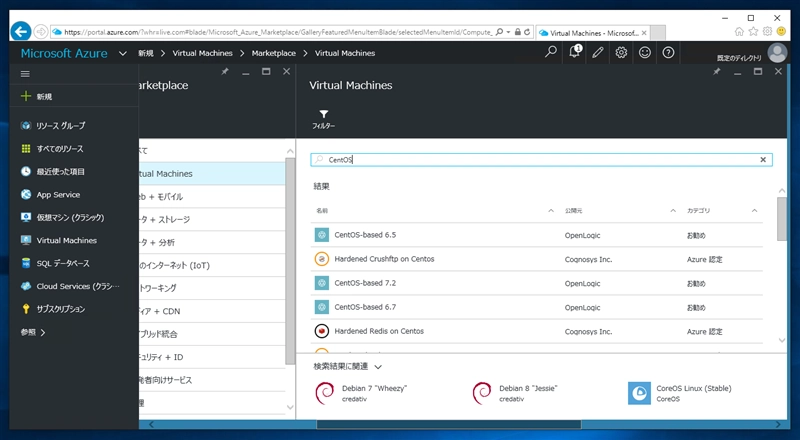This screenshot has width=800, height=440.
Task: Click the CentOS search input field
Action: 541,160
